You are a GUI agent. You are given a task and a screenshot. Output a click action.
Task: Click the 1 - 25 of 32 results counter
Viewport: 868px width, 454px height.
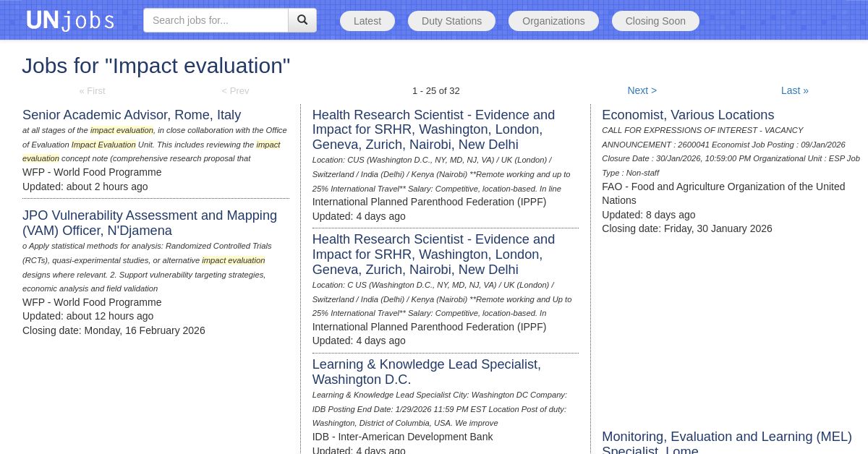[x=435, y=90]
